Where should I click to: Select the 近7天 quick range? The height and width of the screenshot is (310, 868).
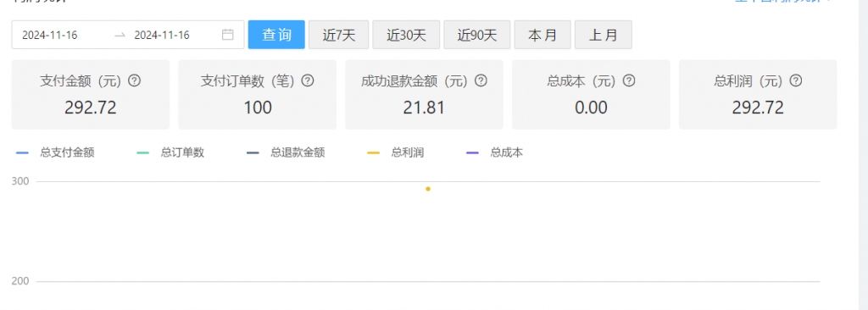pos(339,35)
